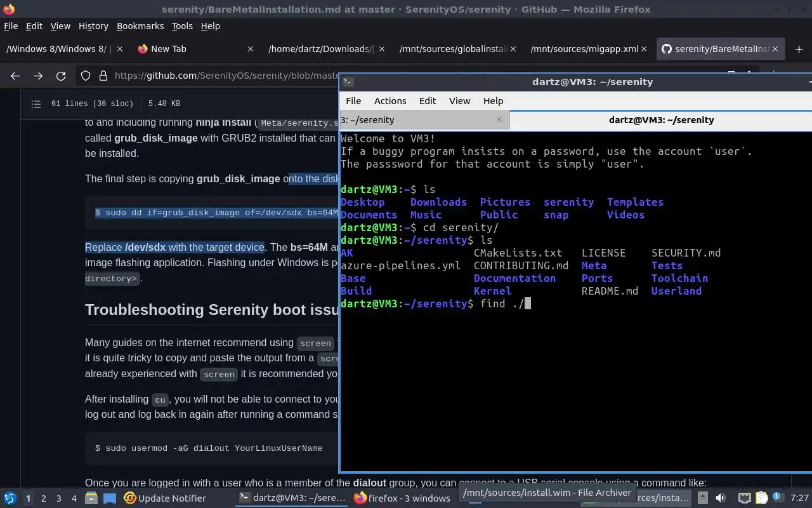
Task: Switch to workspace 2
Action: pyautogui.click(x=43, y=498)
